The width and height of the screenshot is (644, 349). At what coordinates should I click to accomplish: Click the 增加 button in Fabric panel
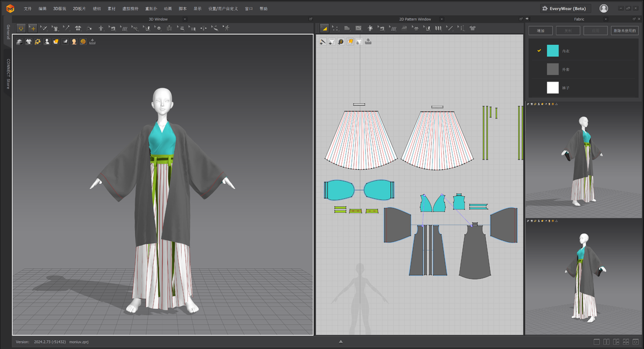pyautogui.click(x=540, y=31)
